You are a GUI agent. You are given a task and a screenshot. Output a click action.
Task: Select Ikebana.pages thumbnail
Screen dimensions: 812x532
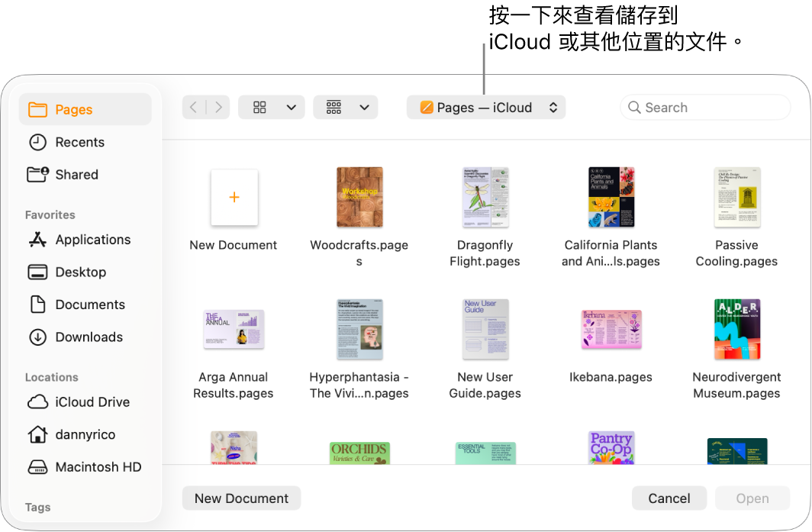coord(611,330)
